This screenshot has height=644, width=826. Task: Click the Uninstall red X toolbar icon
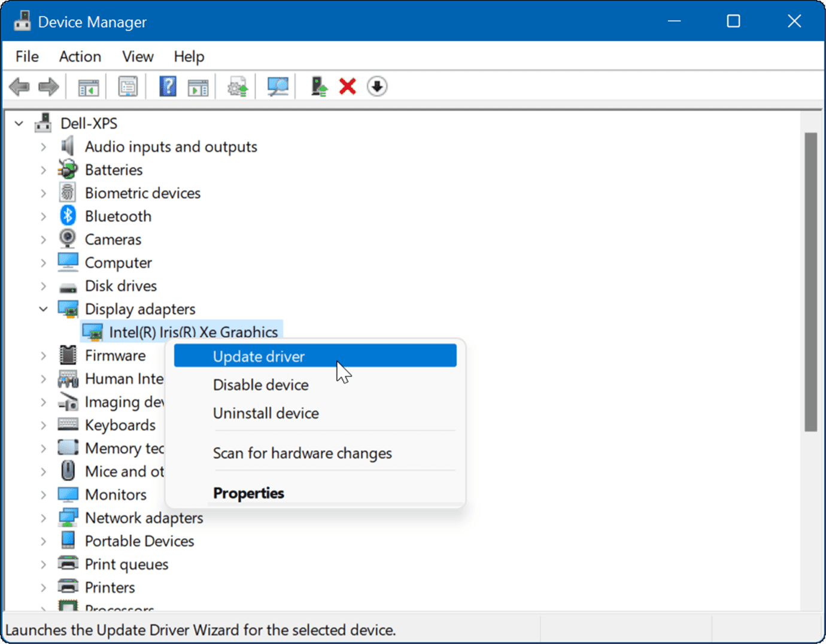coord(347,86)
